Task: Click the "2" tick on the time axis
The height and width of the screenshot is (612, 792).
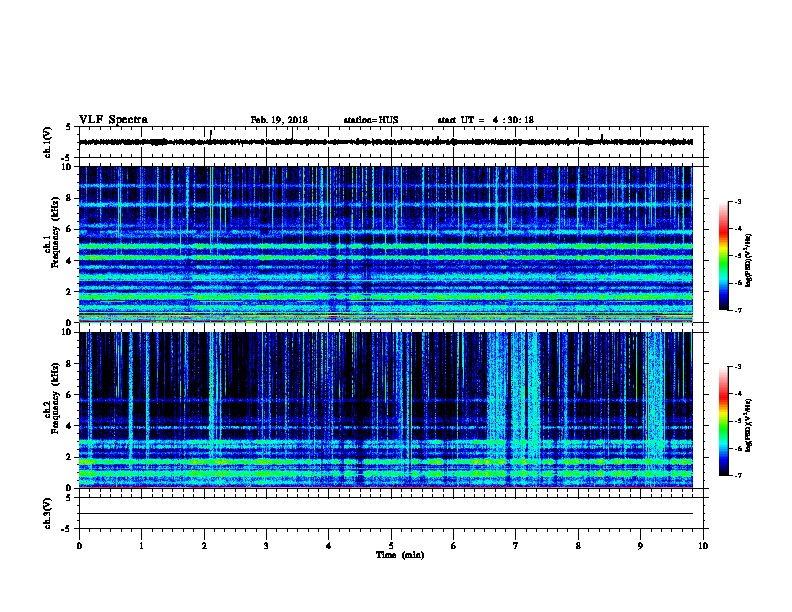Action: pos(204,546)
